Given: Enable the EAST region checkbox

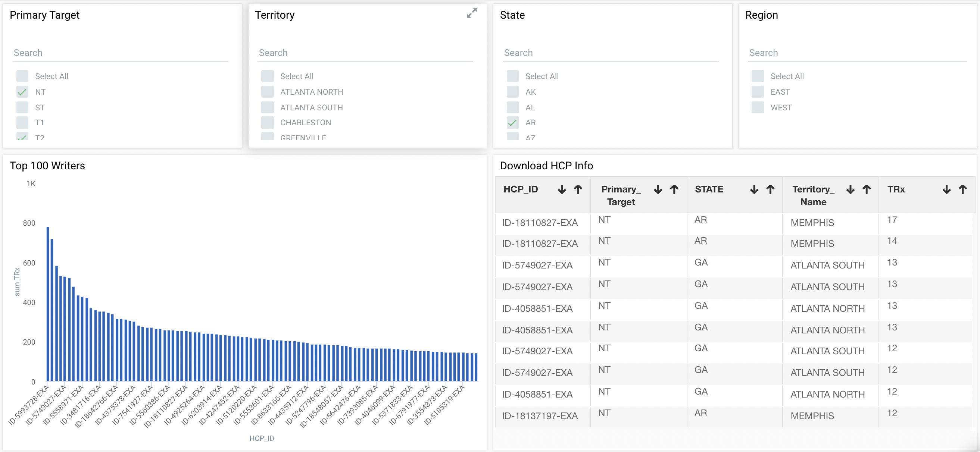Looking at the screenshot, I should pos(758,92).
